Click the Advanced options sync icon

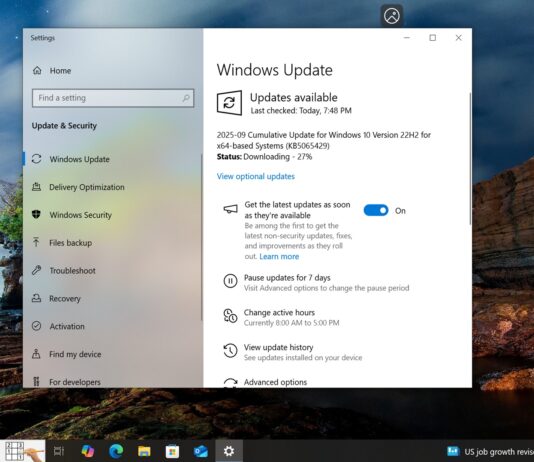pyautogui.click(x=231, y=383)
